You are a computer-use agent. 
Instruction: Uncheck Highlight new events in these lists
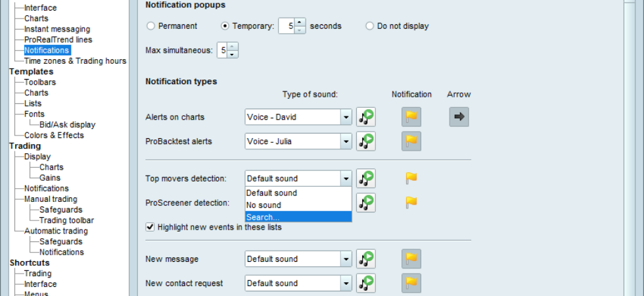click(x=150, y=227)
